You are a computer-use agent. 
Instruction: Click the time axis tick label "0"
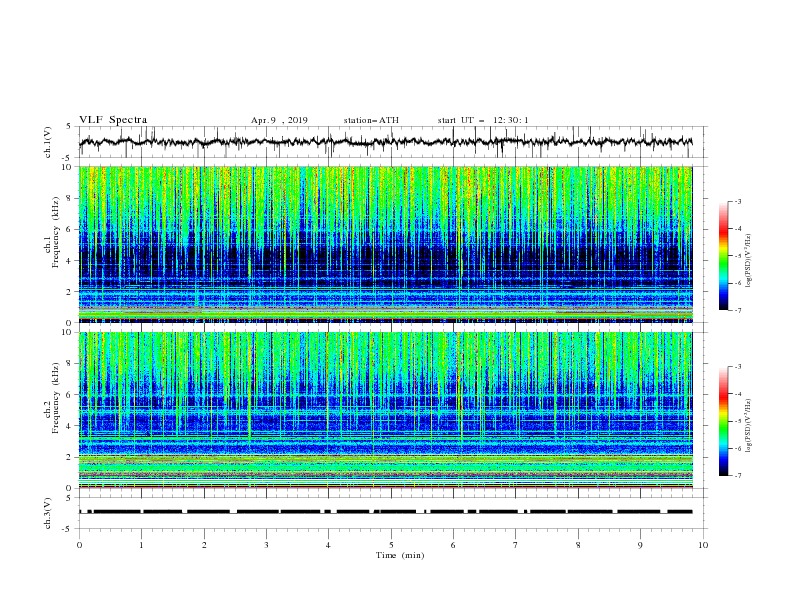(79, 545)
